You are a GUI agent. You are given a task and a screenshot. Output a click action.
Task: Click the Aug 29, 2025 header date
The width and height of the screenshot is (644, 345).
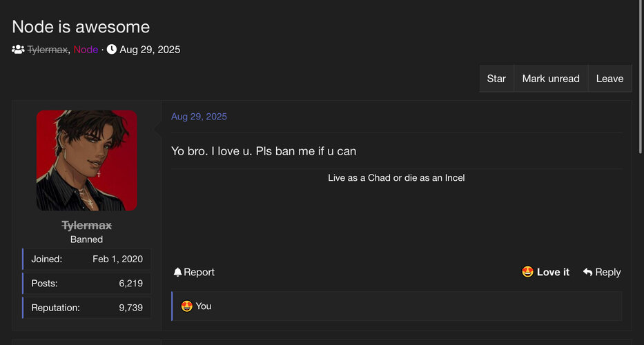point(150,50)
